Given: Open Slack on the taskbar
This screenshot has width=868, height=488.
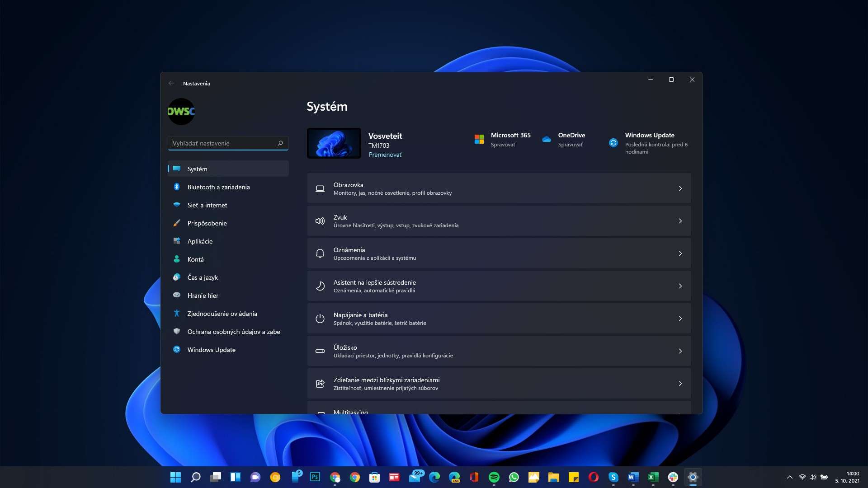Looking at the screenshot, I should pos(673,477).
